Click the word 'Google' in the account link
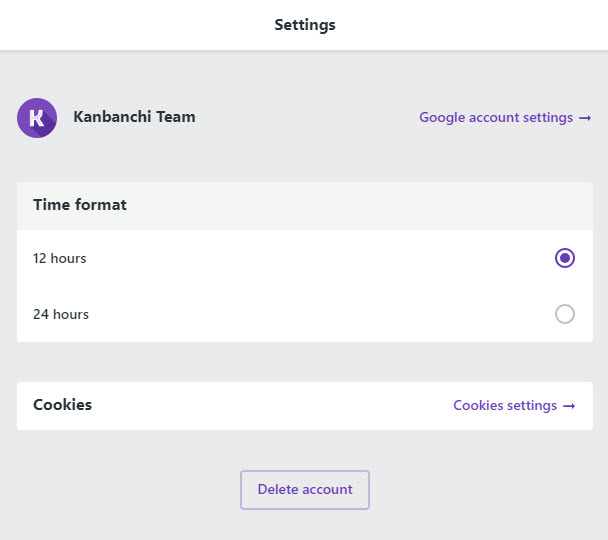This screenshot has width=608, height=540. pyautogui.click(x=442, y=117)
